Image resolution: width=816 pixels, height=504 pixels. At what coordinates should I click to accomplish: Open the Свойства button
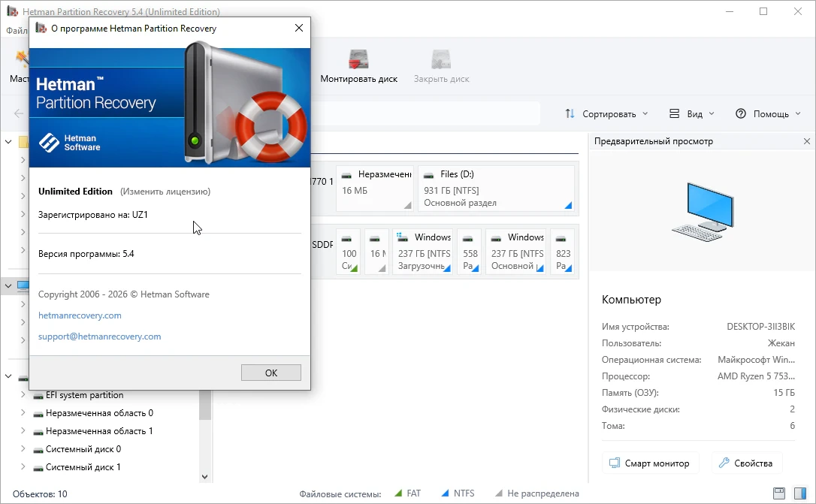coord(747,463)
